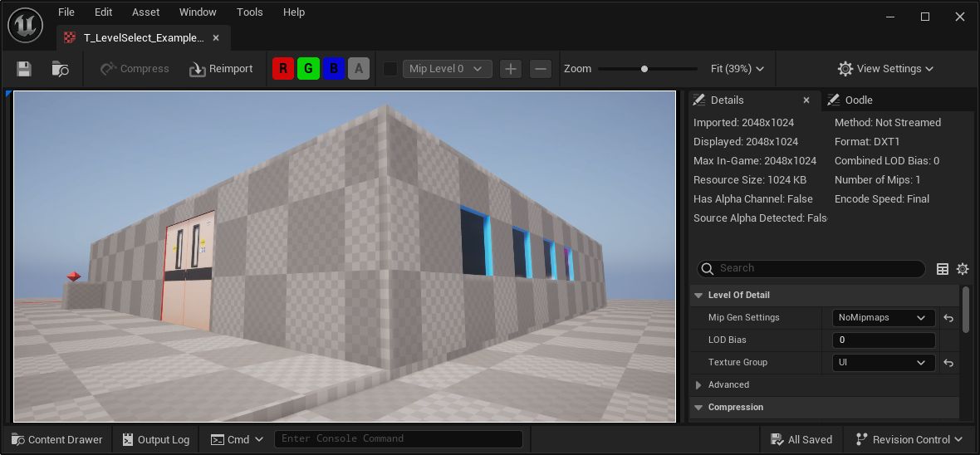Click the texture tab's checkered asset icon
Viewport: 980px width, 455px height.
pyautogui.click(x=70, y=37)
